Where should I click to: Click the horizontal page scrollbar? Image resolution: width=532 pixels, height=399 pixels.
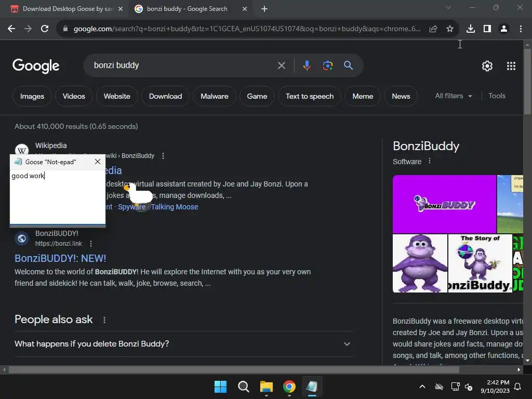coord(234,369)
